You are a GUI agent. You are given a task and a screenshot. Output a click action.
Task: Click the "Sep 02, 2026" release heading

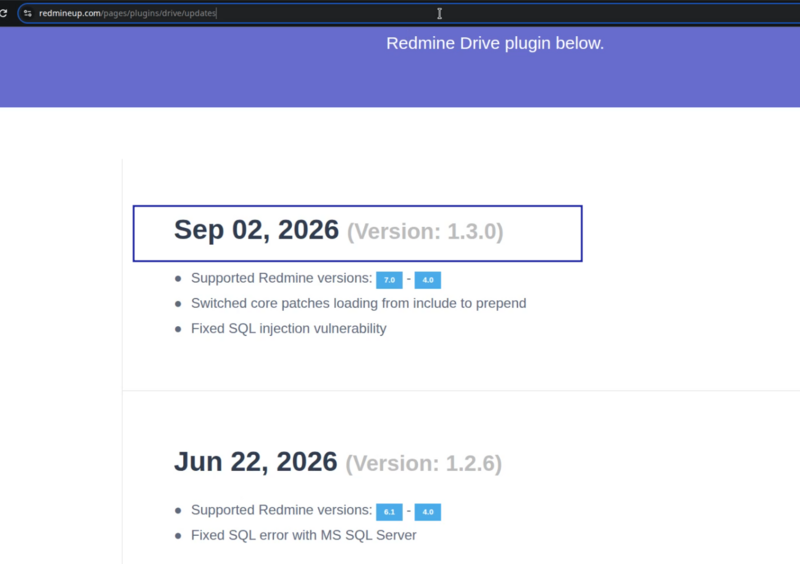tap(256, 230)
